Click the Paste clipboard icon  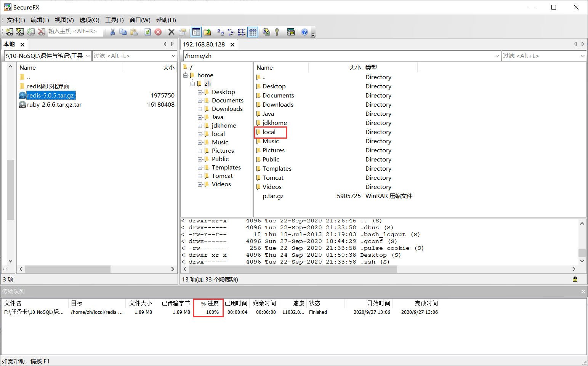coord(134,32)
